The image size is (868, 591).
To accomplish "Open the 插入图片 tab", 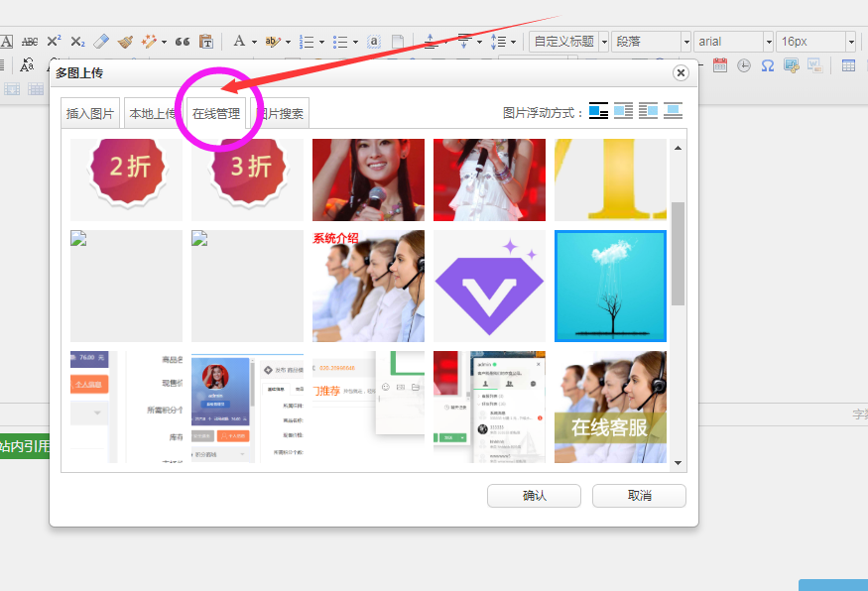I will click(90, 113).
